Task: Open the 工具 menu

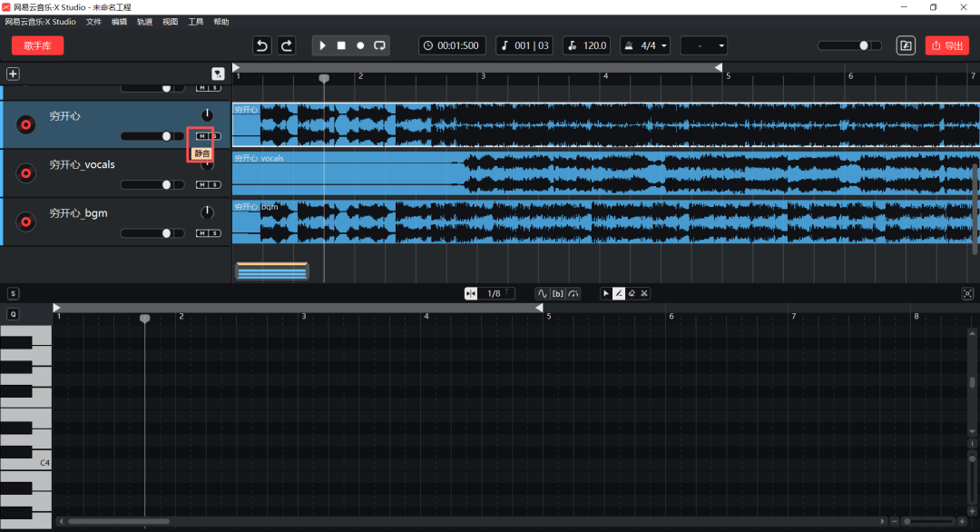Action: click(x=195, y=21)
